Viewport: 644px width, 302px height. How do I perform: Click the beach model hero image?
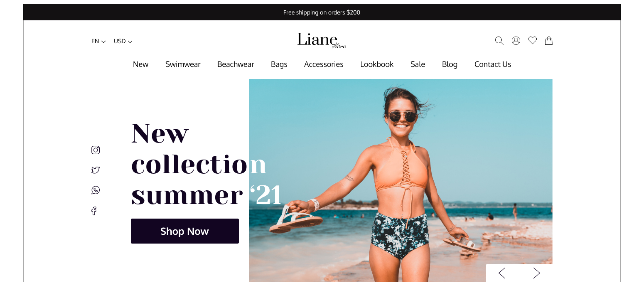click(x=401, y=180)
